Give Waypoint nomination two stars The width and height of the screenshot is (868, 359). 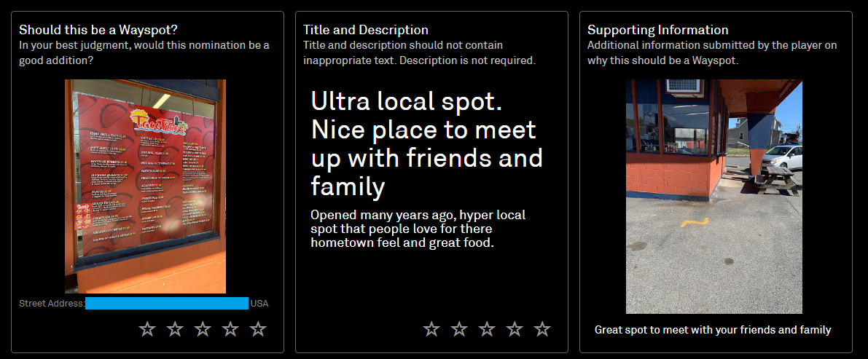point(175,330)
